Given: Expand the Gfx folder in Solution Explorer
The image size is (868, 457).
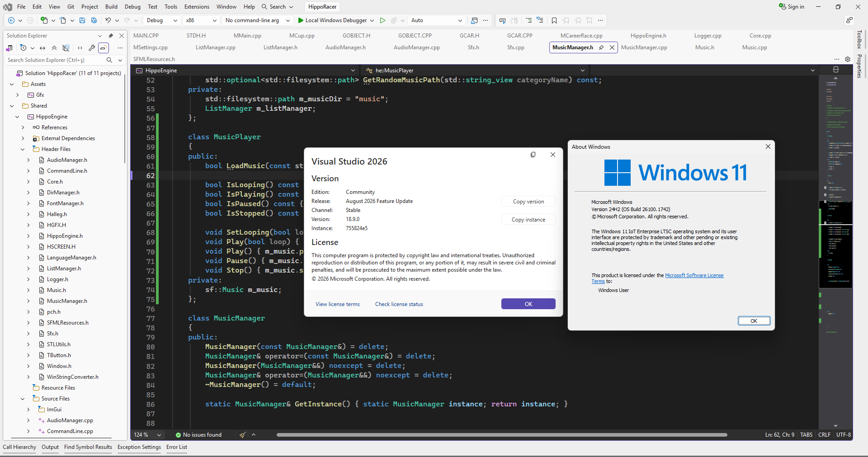Looking at the screenshot, I should (x=17, y=95).
